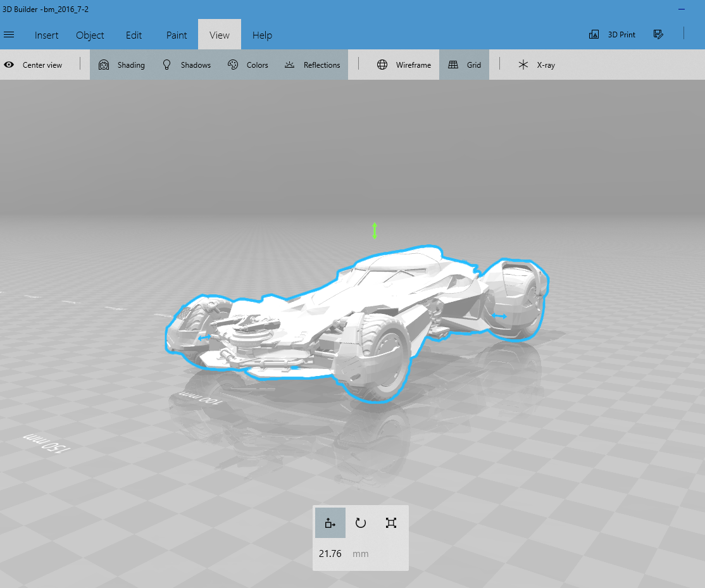This screenshot has width=705, height=588.
Task: Select the Paint tab
Action: pos(176,35)
